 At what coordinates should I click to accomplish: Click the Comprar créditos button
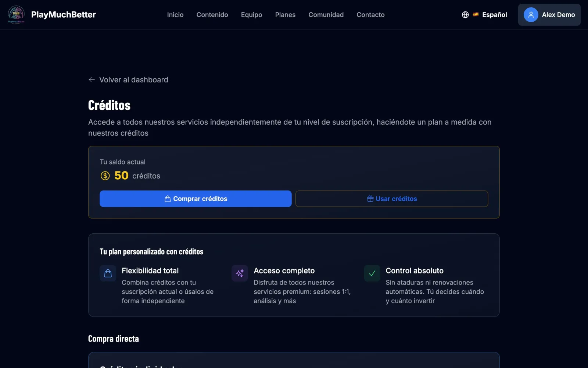click(x=196, y=199)
